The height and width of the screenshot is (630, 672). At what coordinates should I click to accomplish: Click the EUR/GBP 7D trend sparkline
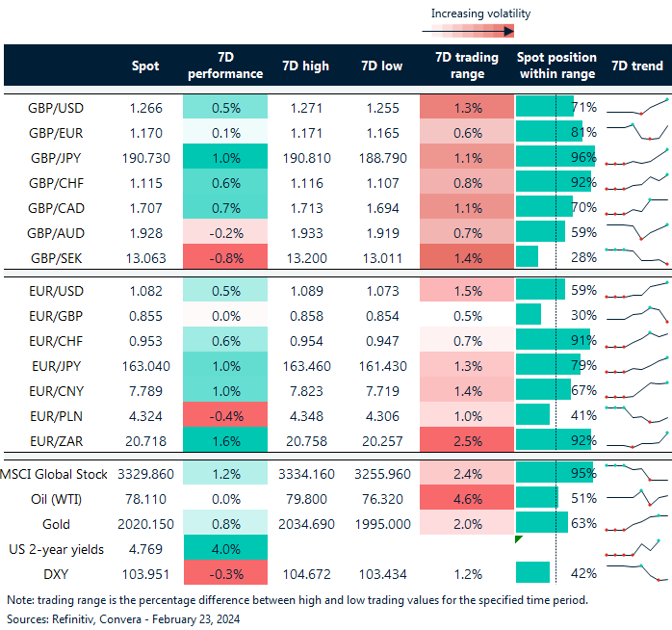(636, 315)
